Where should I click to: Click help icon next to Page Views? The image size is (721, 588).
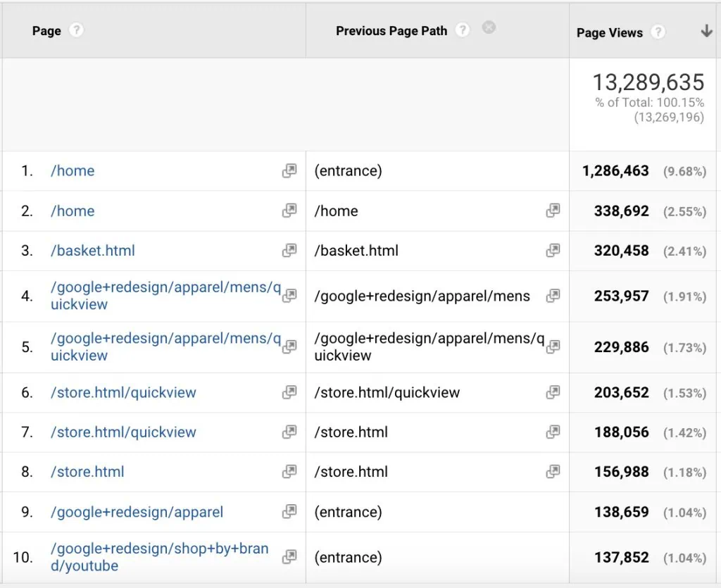point(658,32)
